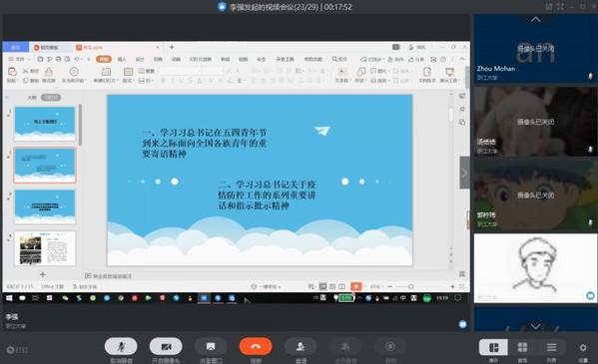
Task: Click the 全员静音 mute-all icon
Action: [345, 346]
